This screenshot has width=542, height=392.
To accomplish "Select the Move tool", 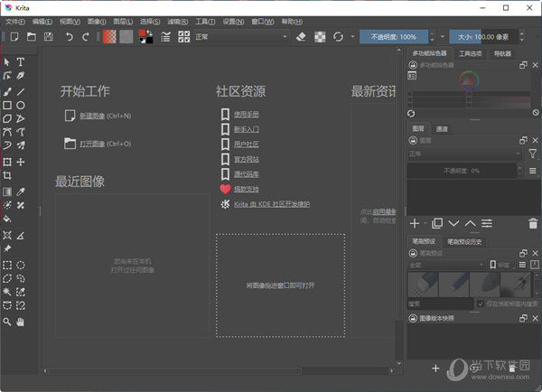I will click(21, 162).
